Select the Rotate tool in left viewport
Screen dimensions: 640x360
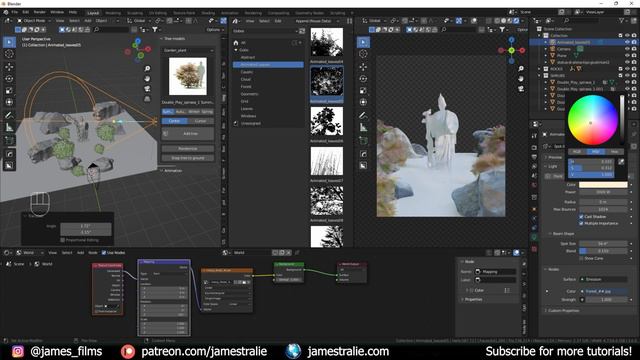point(9,78)
